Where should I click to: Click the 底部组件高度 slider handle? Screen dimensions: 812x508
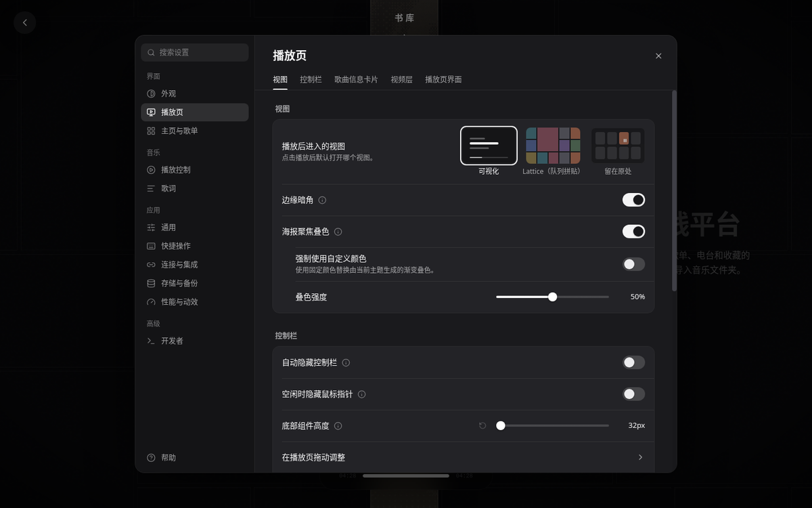coord(501,425)
